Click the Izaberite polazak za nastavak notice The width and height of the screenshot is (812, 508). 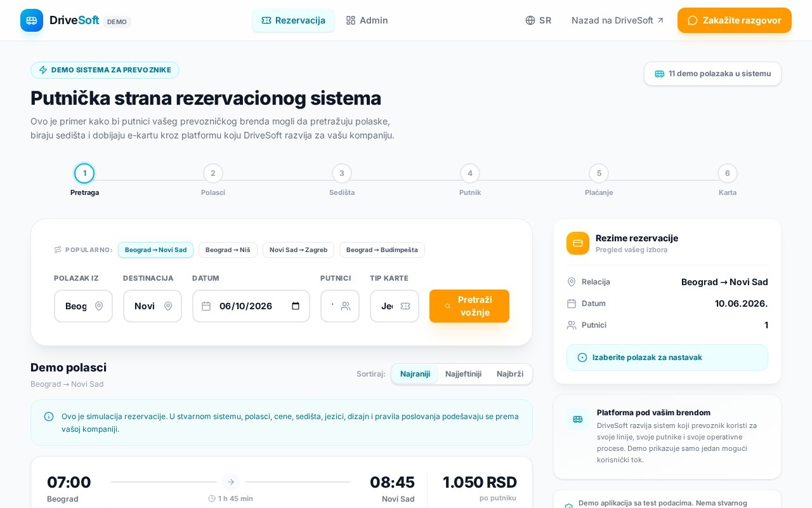(667, 358)
